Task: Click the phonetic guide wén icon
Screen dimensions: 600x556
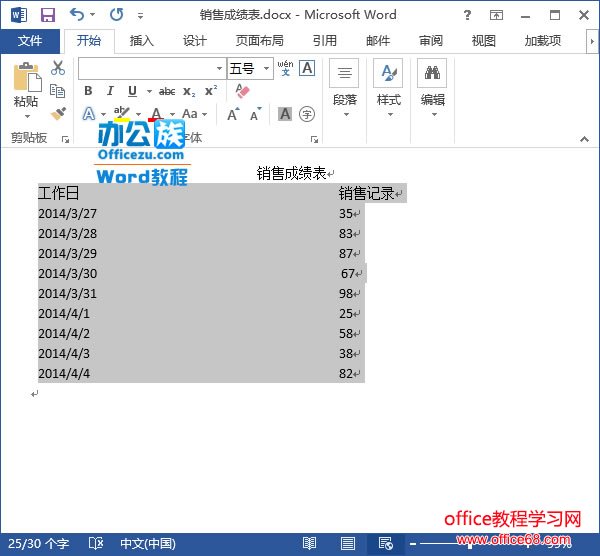Action: point(285,68)
